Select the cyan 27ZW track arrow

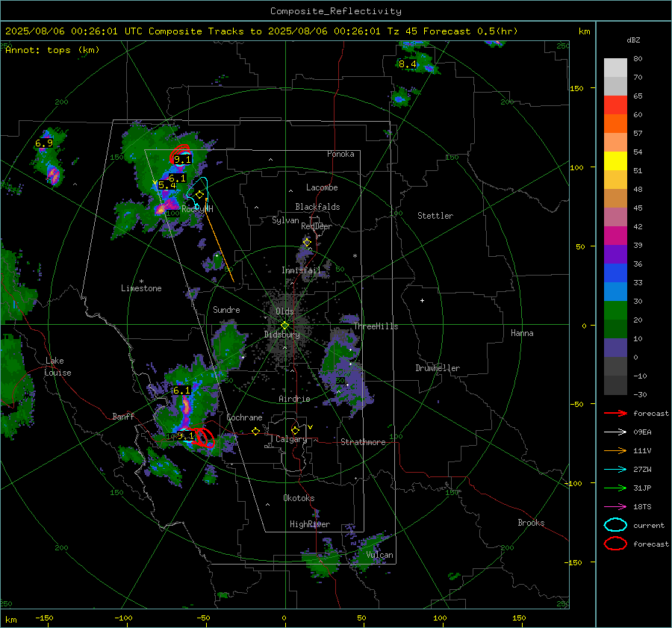tap(615, 470)
